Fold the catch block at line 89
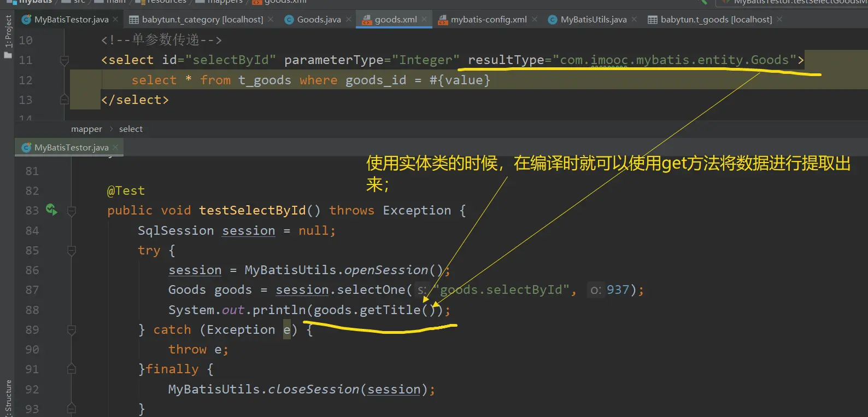 (x=71, y=330)
